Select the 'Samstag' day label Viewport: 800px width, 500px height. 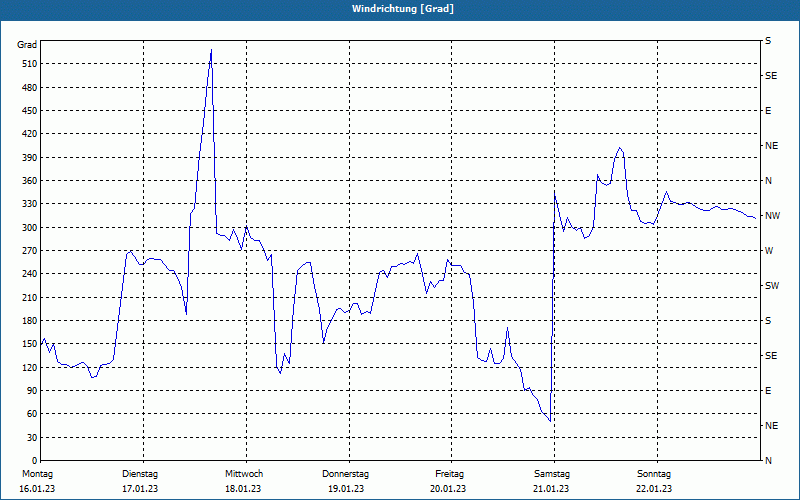[552, 474]
